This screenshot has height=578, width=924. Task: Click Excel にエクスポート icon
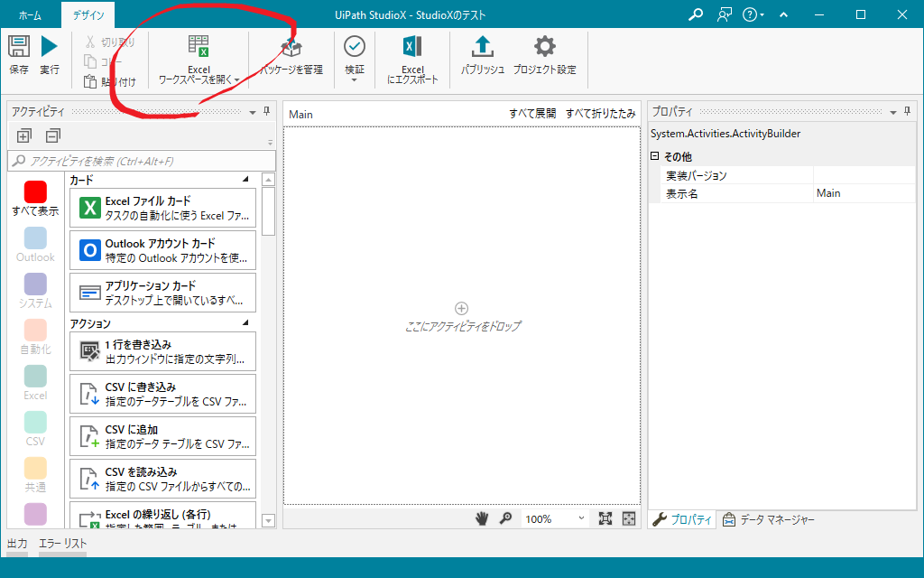[412, 47]
